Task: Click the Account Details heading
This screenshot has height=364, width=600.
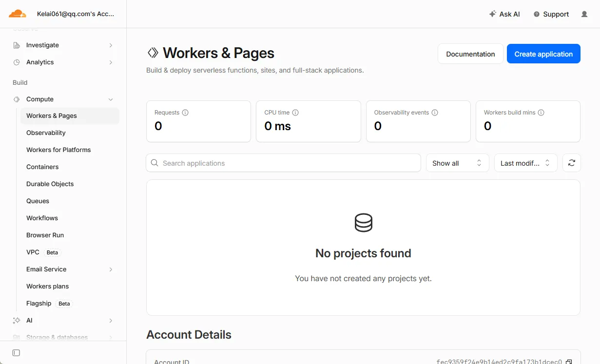Action: coord(189,335)
